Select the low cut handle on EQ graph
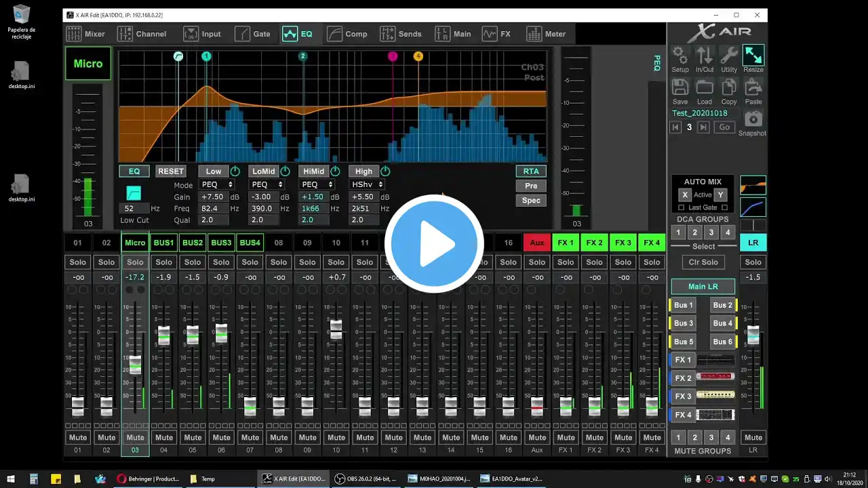Viewport: 868px width, 488px height. point(178,56)
